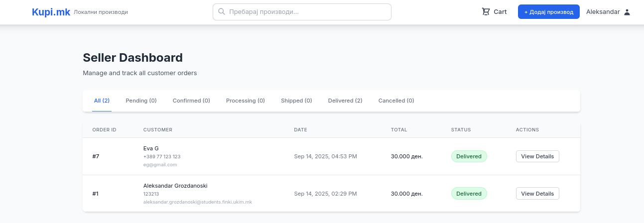Click the shopping cart icon
Viewport: 644px width, 223px height.
pyautogui.click(x=486, y=12)
